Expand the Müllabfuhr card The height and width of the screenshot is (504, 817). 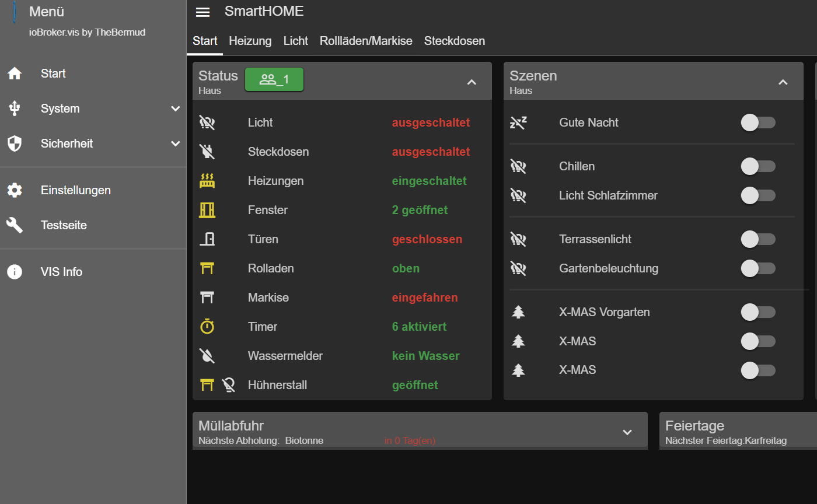point(627,432)
